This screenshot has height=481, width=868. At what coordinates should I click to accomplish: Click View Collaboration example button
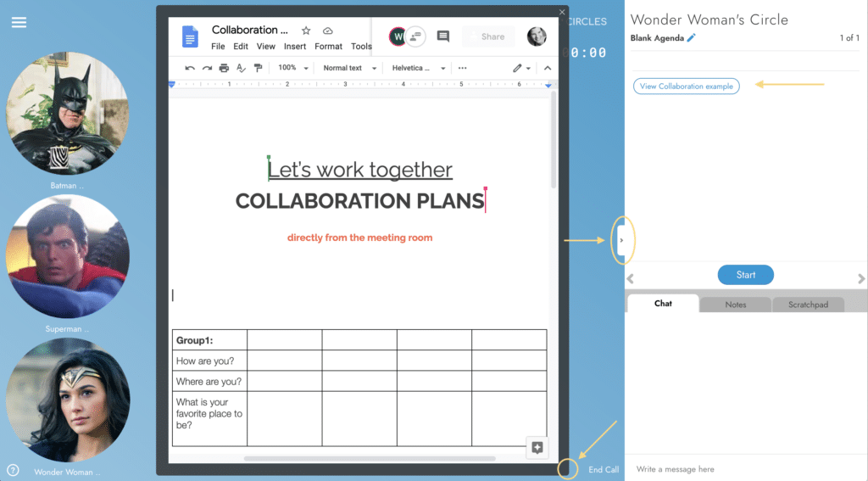[x=686, y=87]
